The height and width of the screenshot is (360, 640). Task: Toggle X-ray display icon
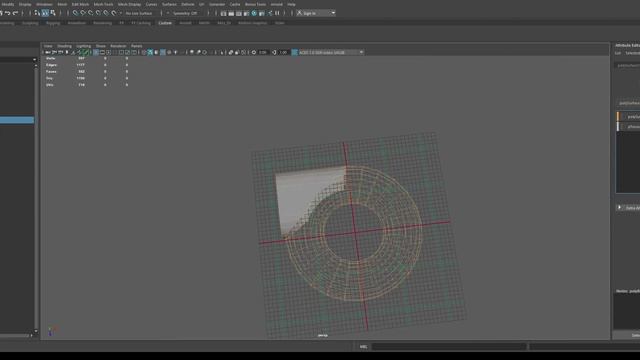pyautogui.click(x=231, y=52)
